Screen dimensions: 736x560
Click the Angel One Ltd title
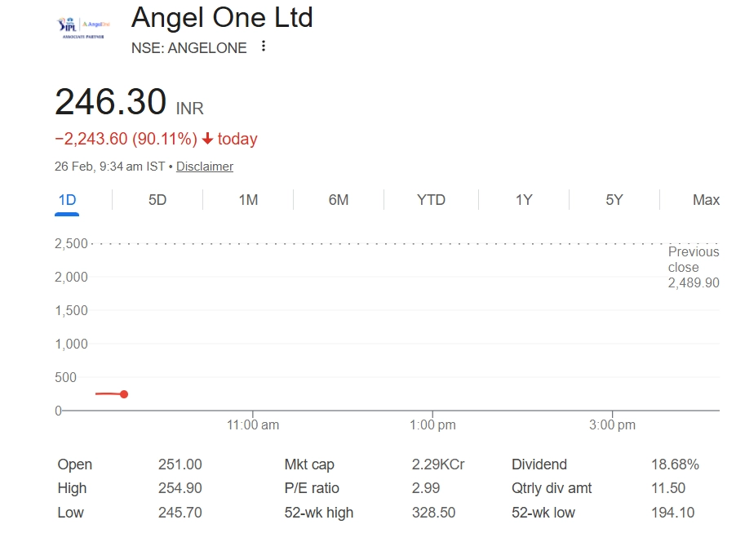coord(222,17)
